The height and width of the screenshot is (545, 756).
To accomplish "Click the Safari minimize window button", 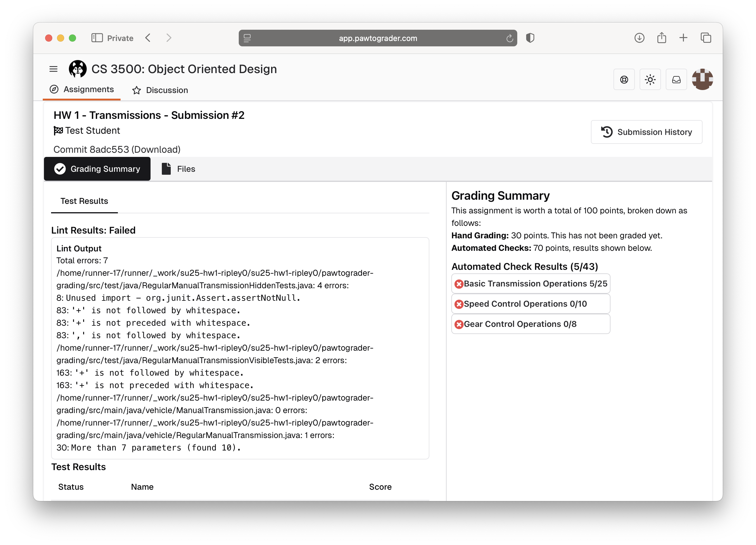I will [x=60, y=38].
